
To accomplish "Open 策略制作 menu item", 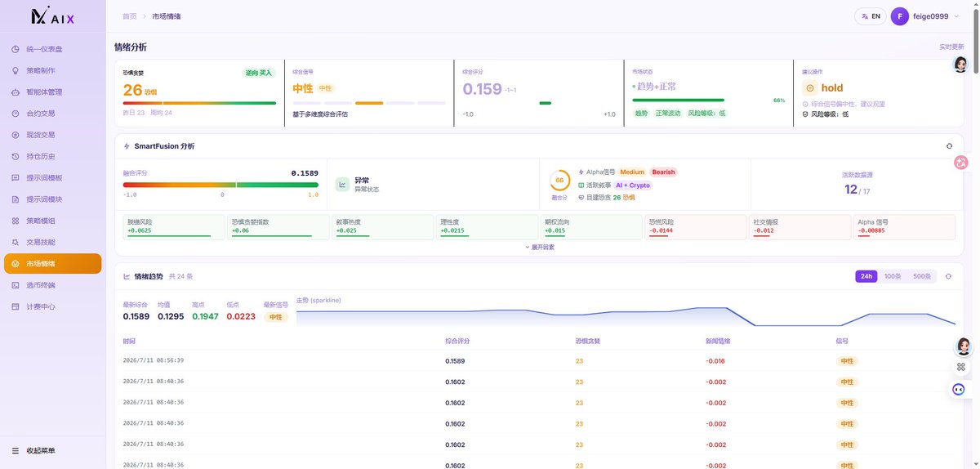I will [x=53, y=70].
